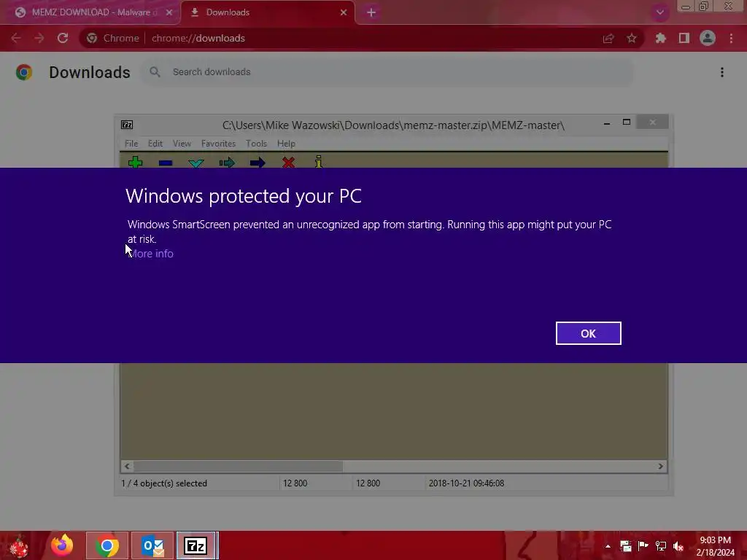This screenshot has width=747, height=560.
Task: Click the muted volume tray icon
Action: point(678,546)
